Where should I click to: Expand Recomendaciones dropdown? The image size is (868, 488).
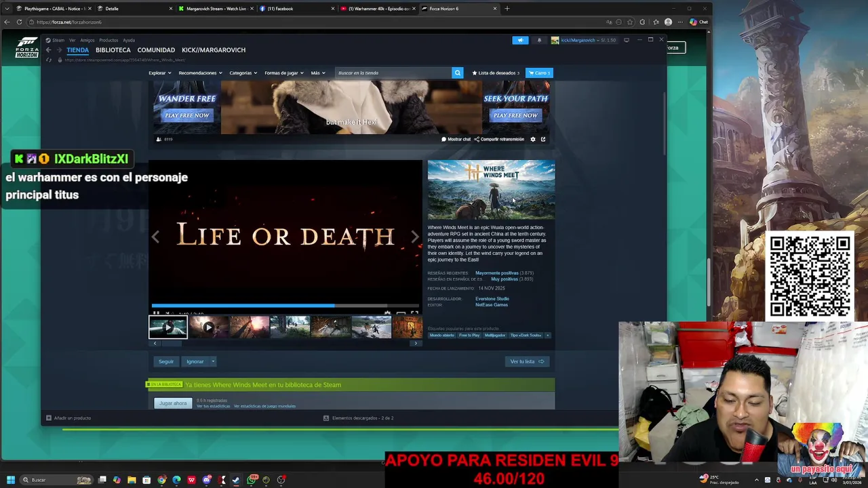[200, 73]
